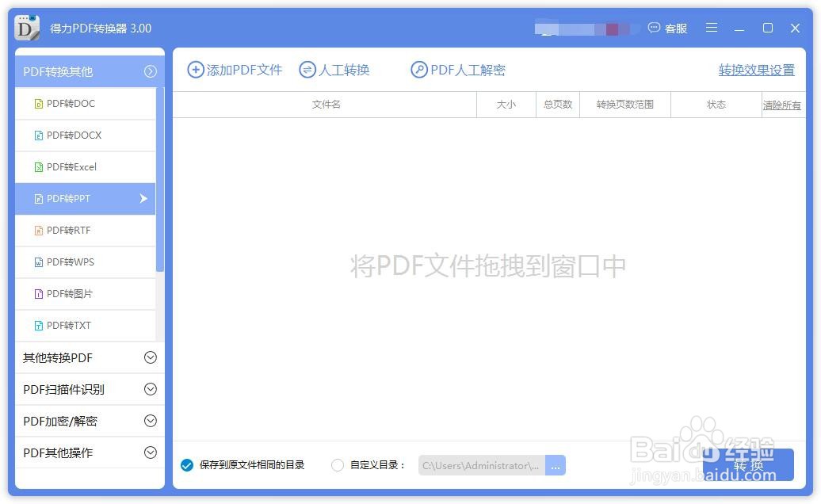
Task: Click the 大小 column header
Action: tap(506, 105)
